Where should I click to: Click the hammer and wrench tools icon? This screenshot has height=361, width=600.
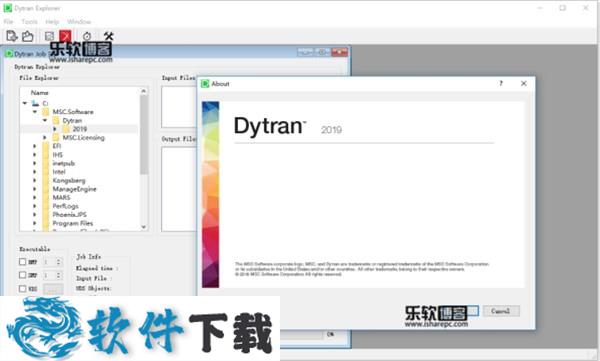[109, 36]
